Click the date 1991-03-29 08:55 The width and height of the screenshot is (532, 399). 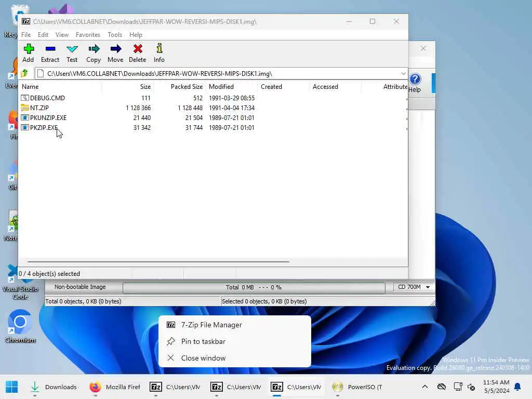click(232, 98)
